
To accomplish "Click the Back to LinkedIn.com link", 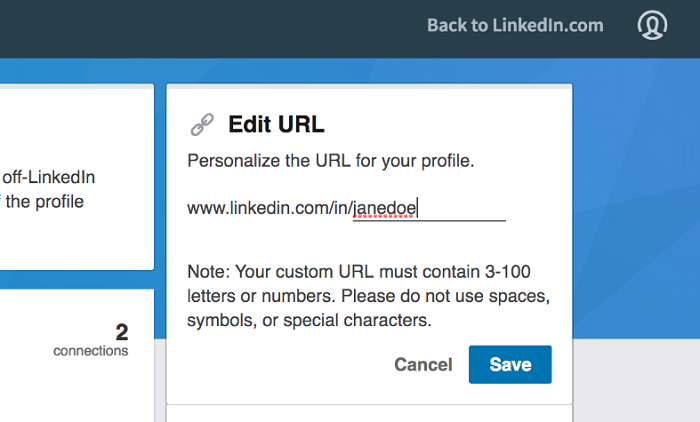I will click(515, 25).
